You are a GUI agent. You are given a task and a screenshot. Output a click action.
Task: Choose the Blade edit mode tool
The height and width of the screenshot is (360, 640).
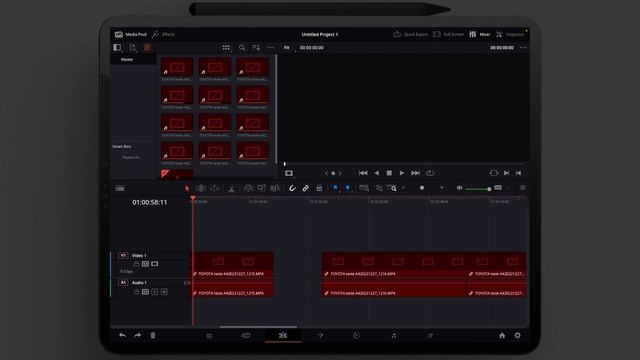(x=231, y=189)
